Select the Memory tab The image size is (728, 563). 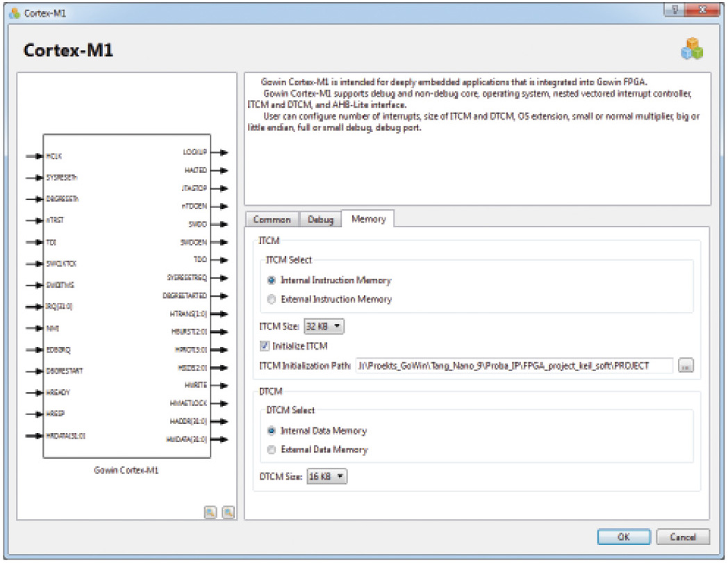pos(368,219)
